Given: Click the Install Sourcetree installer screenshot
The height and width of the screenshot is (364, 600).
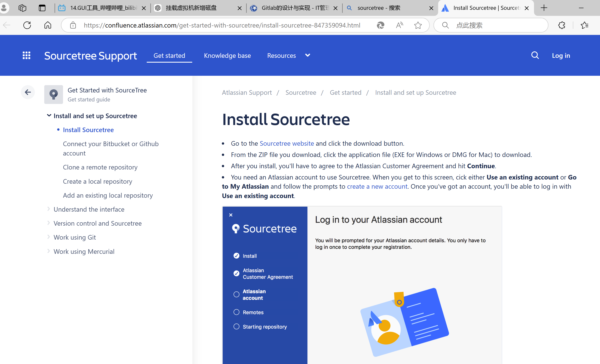Looking at the screenshot, I should coord(362,285).
